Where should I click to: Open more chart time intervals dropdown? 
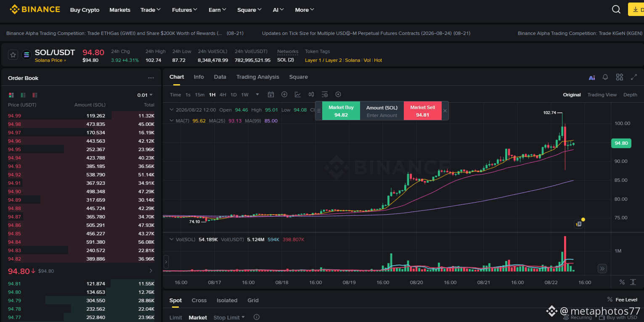[x=257, y=95]
